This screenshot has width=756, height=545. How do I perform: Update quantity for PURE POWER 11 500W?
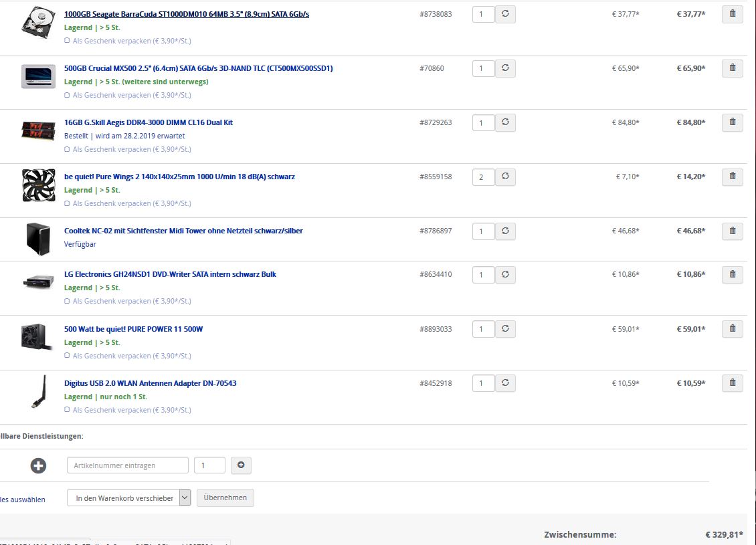click(505, 328)
